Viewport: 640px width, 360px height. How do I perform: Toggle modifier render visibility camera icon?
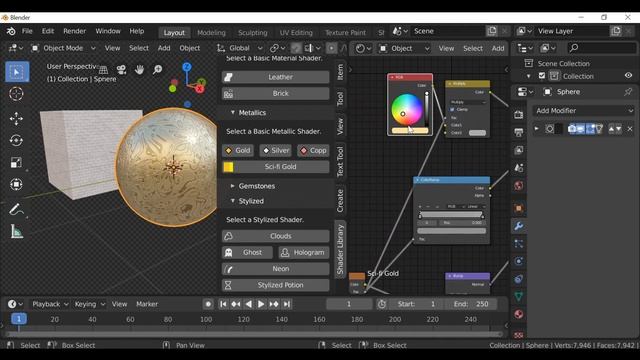point(572,129)
